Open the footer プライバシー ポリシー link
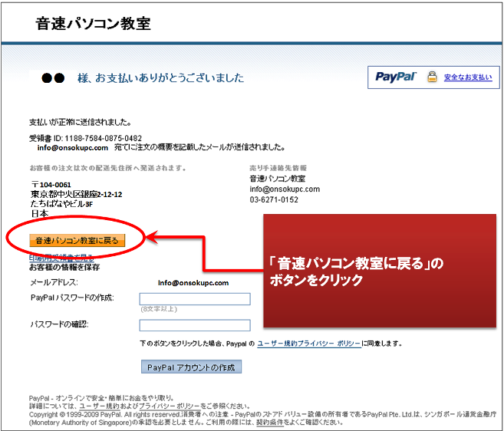Screen dimensions: 504x431 point(170,406)
